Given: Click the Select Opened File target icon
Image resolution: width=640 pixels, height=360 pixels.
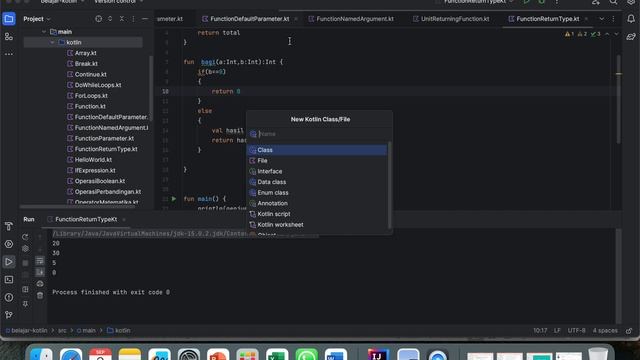Looking at the screenshot, I should click(x=98, y=19).
